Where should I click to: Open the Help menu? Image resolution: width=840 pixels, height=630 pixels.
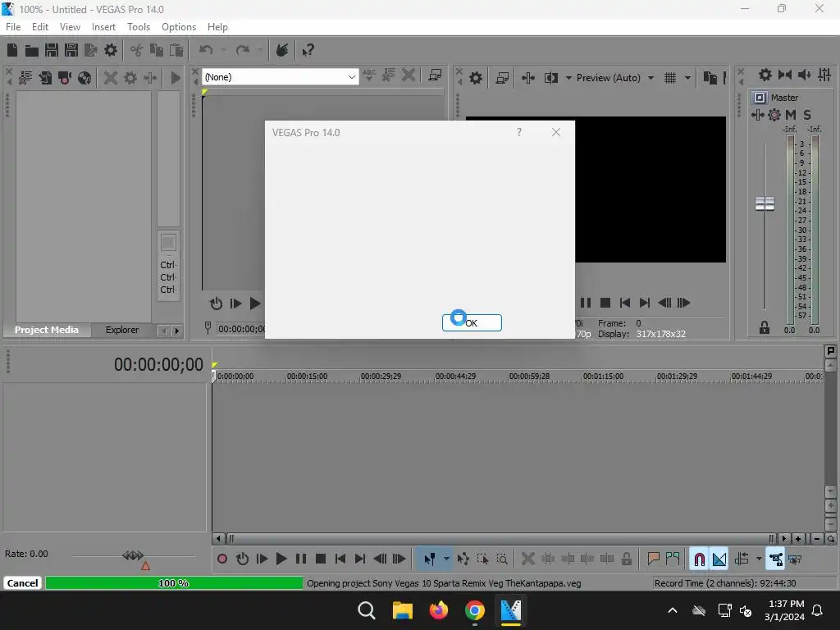coord(217,27)
